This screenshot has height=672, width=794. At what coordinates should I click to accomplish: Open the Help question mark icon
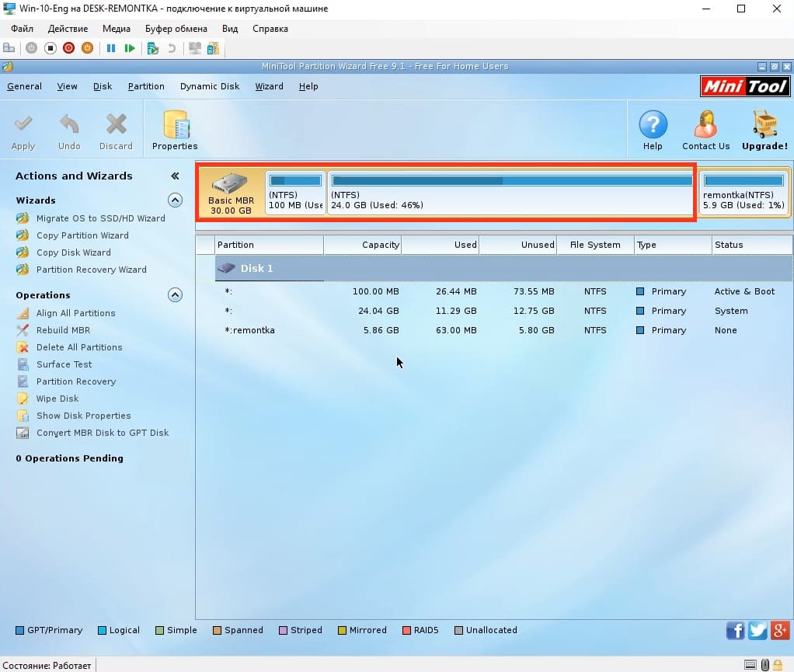(x=653, y=124)
